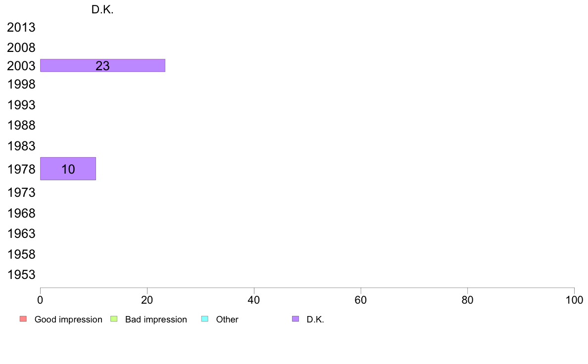Select the 1978 bar showing 10

coord(68,169)
